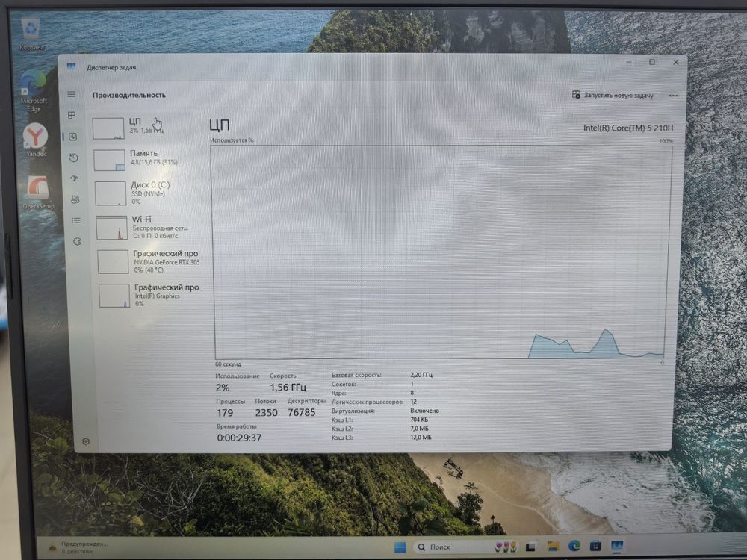The width and height of the screenshot is (747, 560).
Task: Open the Корзина recycle bin desktop icon
Action: (x=31, y=33)
